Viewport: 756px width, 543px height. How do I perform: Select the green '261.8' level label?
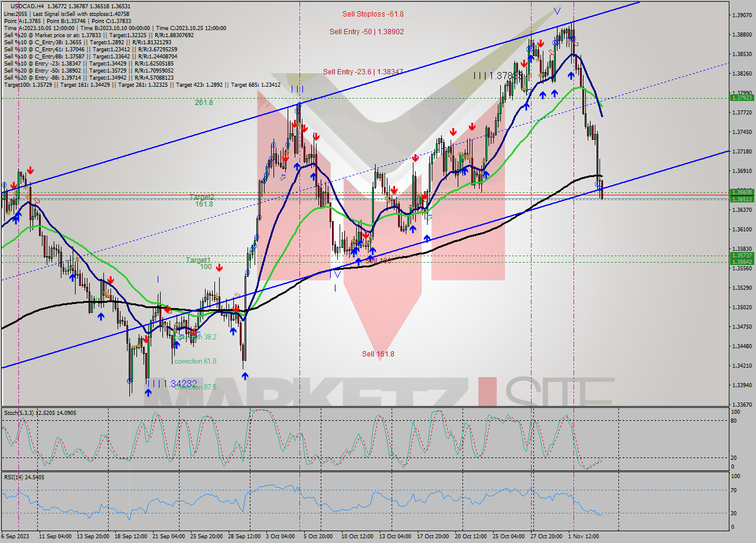204,102
